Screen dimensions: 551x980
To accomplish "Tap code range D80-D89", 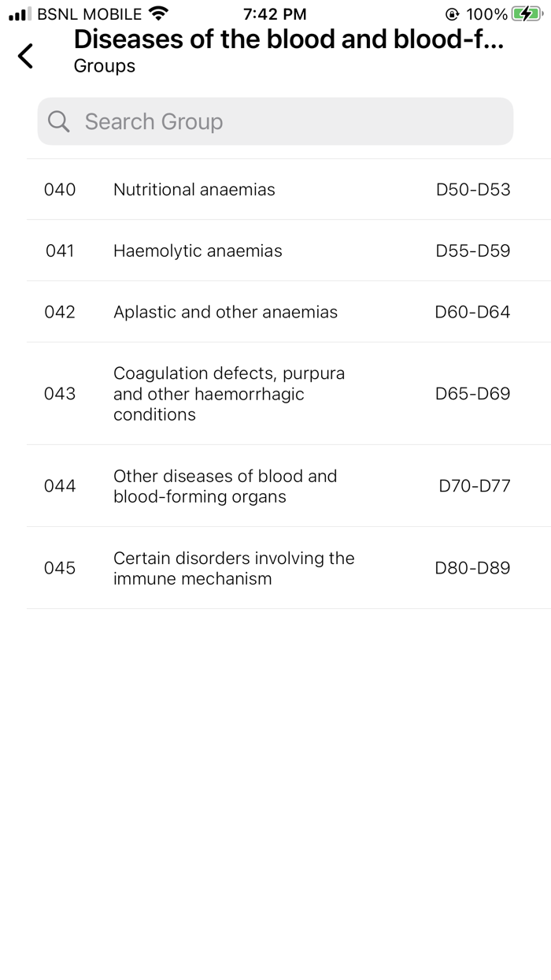I will (474, 568).
